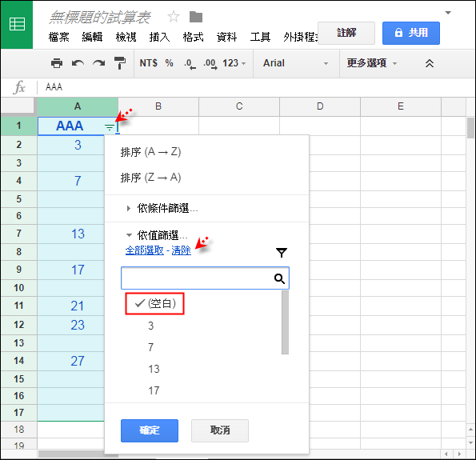The width and height of the screenshot is (476, 460).
Task: Select column C header
Action: (239, 106)
